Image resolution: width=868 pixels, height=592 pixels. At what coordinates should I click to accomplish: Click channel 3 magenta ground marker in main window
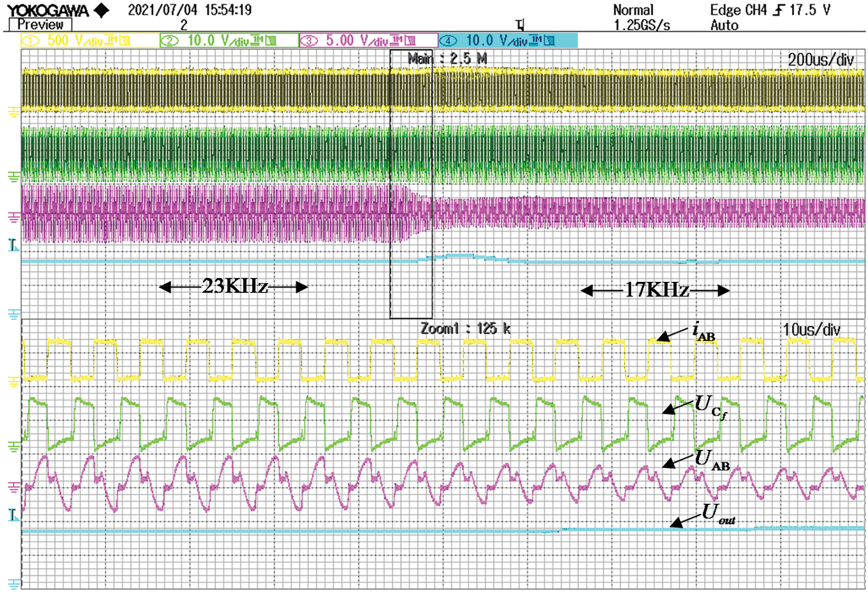coord(13,218)
